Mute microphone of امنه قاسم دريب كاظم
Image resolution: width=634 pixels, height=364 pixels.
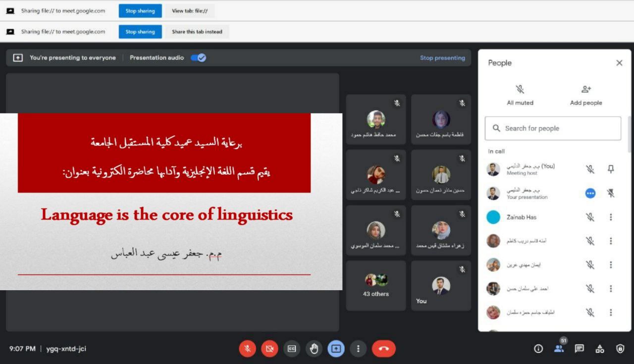(x=590, y=241)
